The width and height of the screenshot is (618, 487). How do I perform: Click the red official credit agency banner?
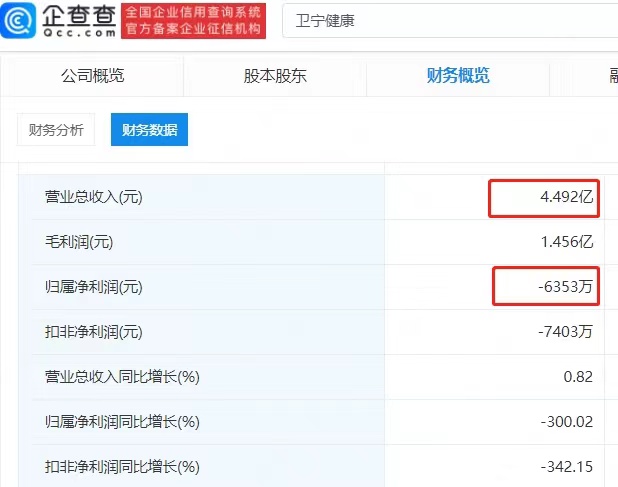194,21
